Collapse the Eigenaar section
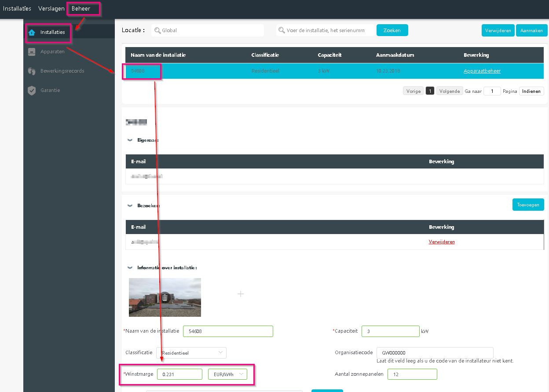Screen dimensions: 549x392 tap(130, 140)
